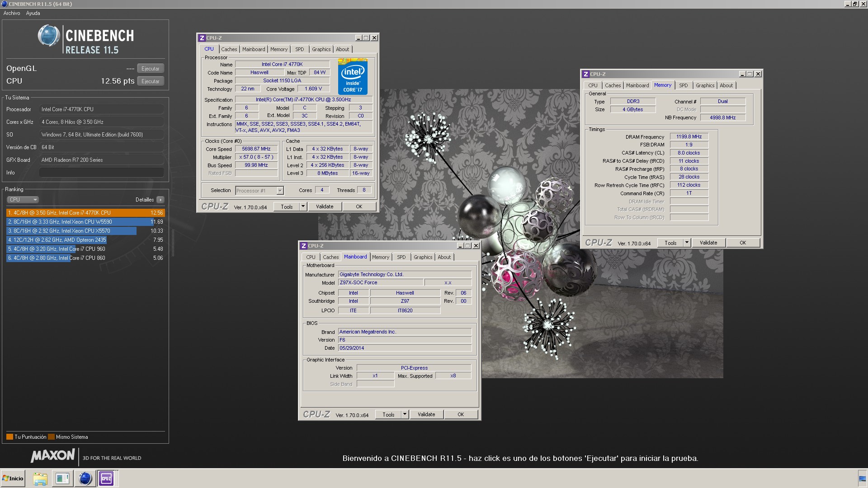
Task: Click Validate in Memory window
Action: pos(708,243)
